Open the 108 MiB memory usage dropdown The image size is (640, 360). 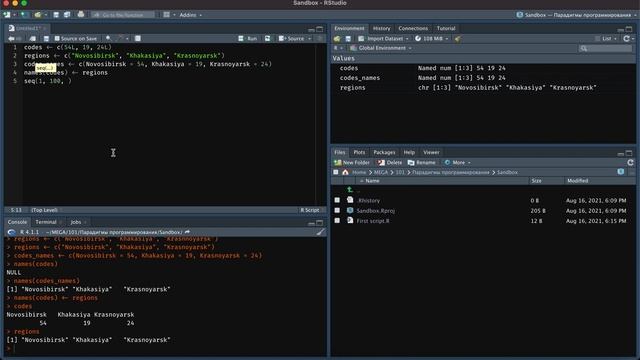coord(431,39)
